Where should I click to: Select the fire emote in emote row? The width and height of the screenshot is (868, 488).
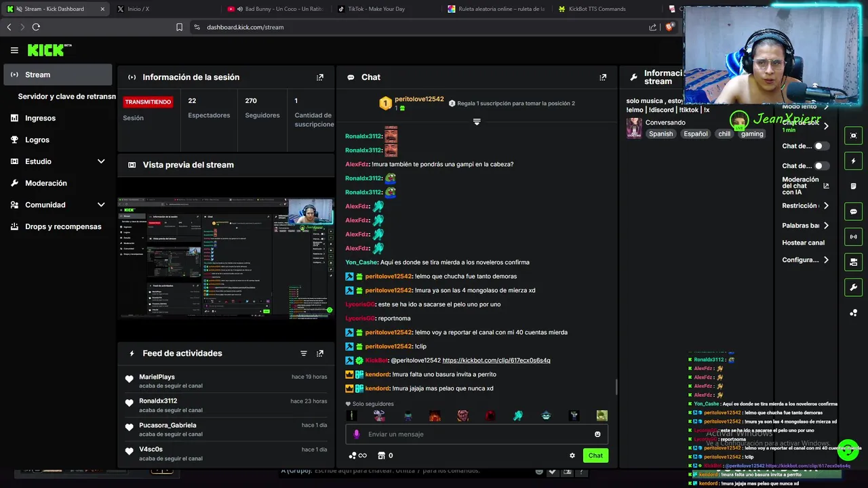coord(435,415)
